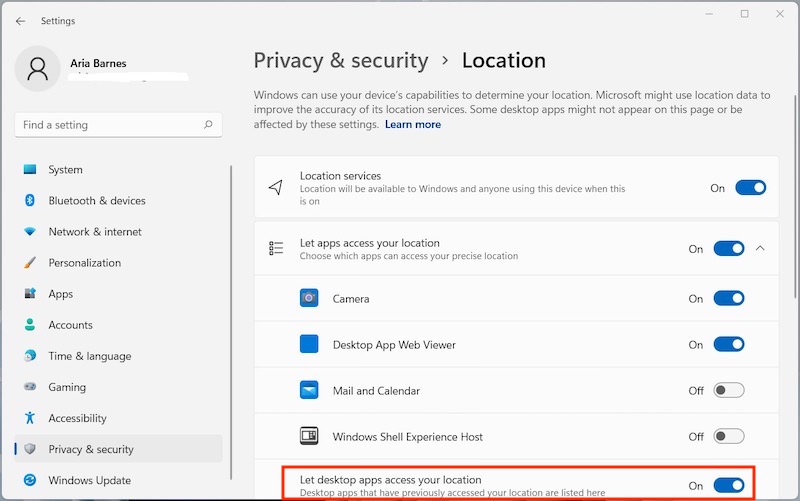Go to Network & internet settings
The height and width of the screenshot is (501, 800).
coord(118,232)
